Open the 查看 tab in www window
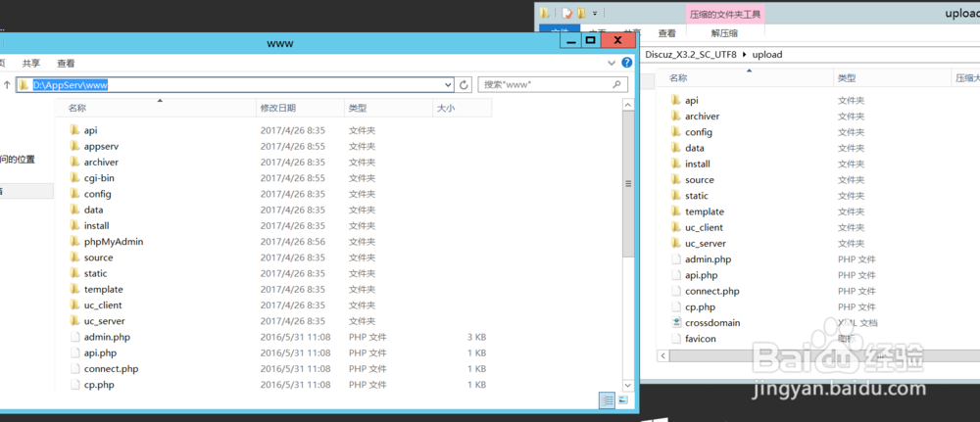This screenshot has height=422, width=980. (66, 63)
